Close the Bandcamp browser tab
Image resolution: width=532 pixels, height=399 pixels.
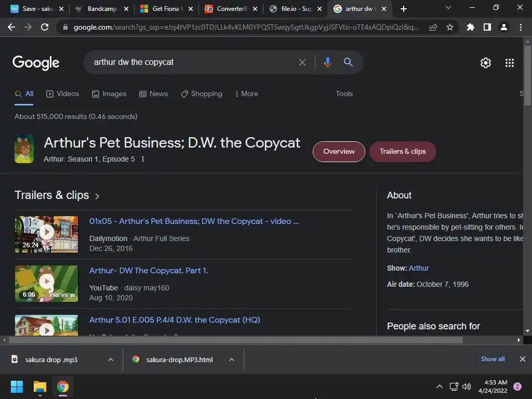click(126, 9)
